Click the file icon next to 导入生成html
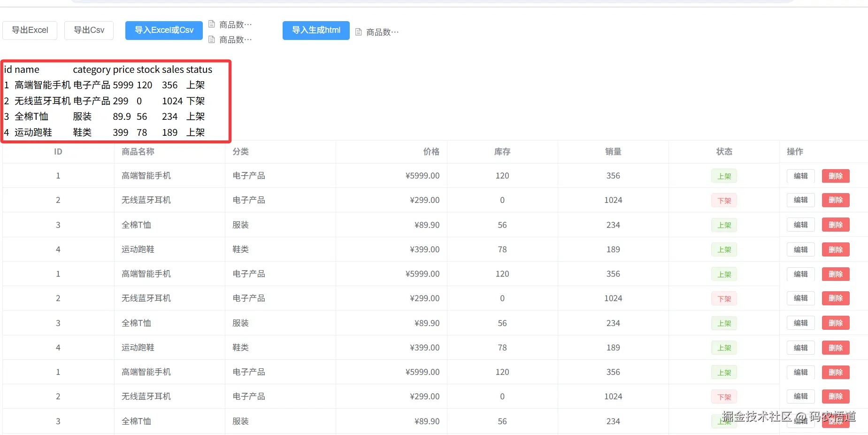 click(x=359, y=32)
